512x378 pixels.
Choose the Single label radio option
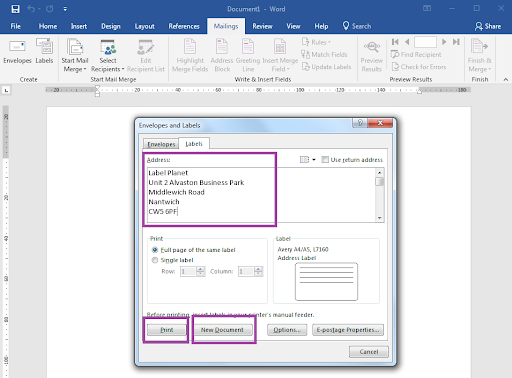tap(155, 260)
